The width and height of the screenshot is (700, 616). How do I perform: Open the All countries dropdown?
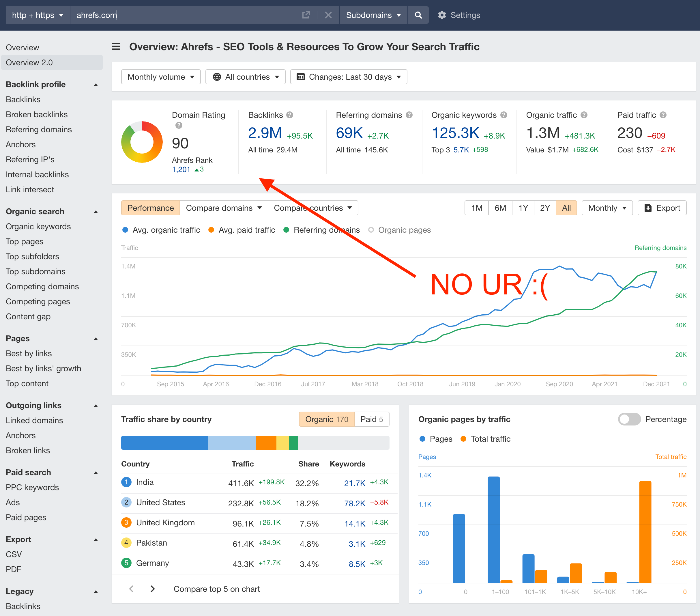(x=245, y=77)
